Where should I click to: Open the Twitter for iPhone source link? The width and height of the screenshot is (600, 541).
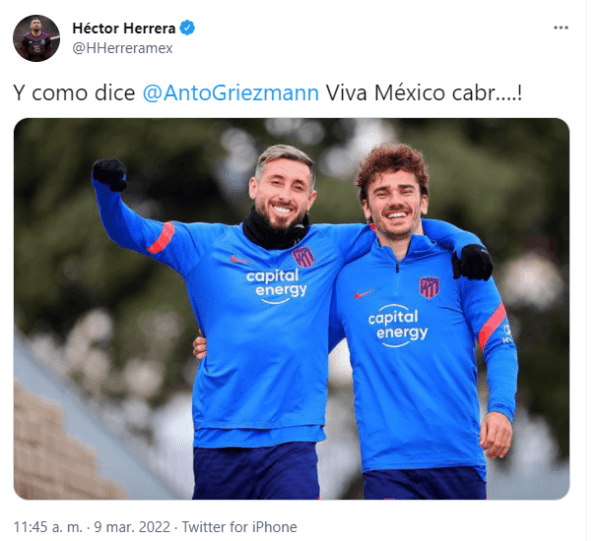tap(239, 527)
